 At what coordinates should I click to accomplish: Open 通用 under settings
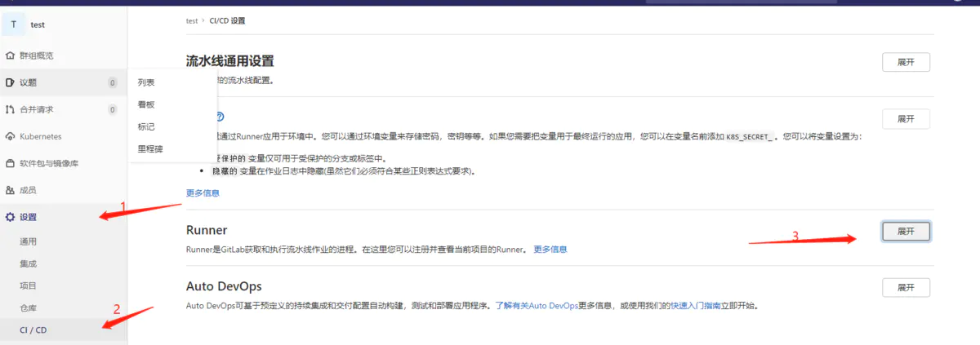coord(28,241)
